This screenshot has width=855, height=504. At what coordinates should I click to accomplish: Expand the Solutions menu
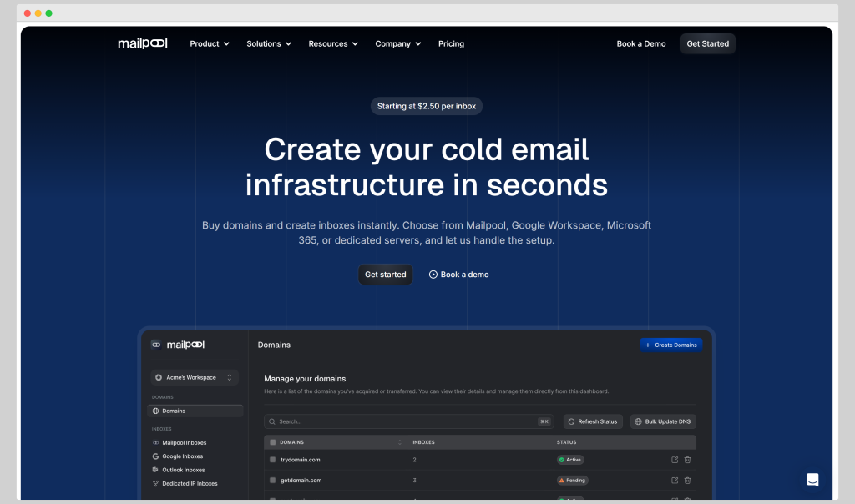(x=269, y=43)
